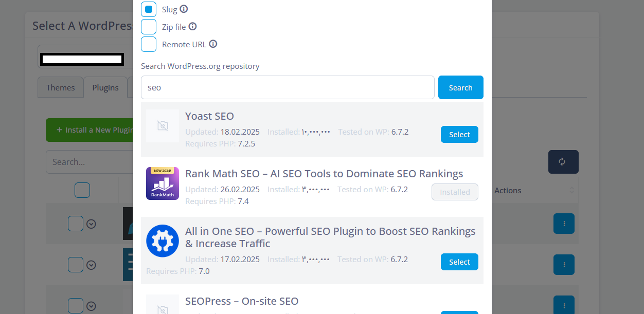Click the sort arrows beside Actions column

point(571,191)
